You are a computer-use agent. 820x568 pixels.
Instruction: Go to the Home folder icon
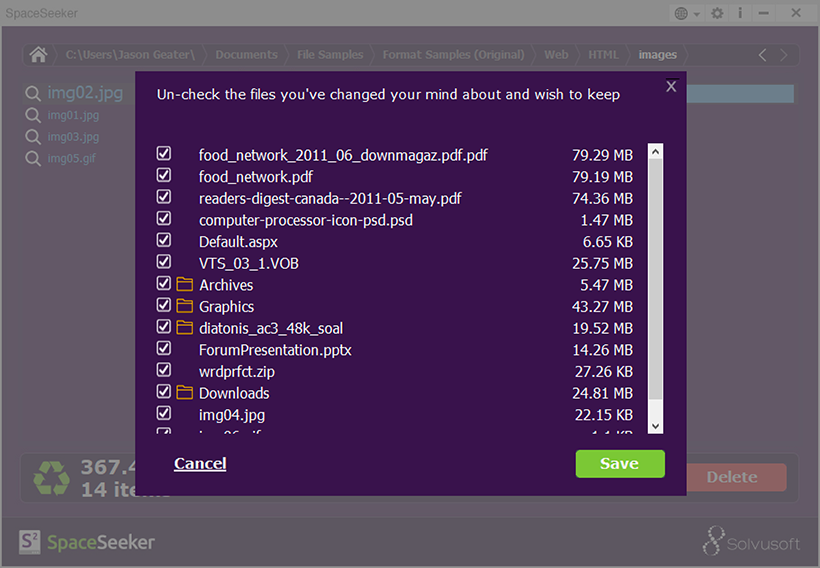pyautogui.click(x=38, y=54)
